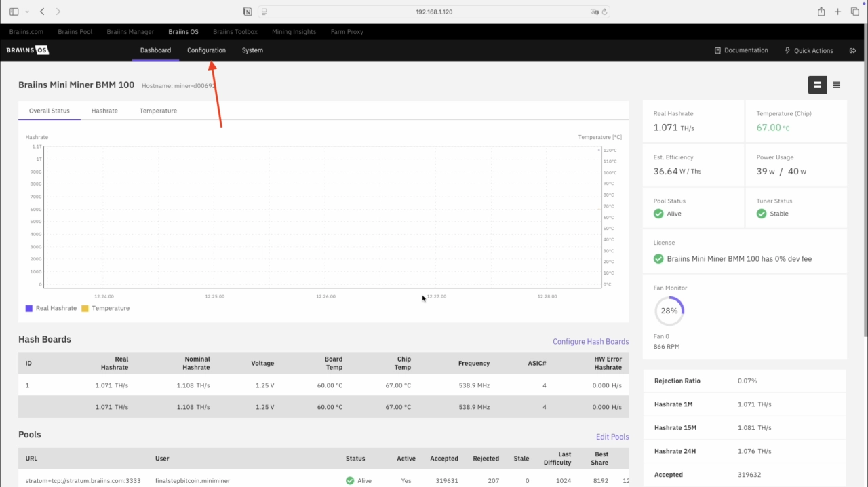The image size is (868, 487).
Task: Focus the address bar showing 192.168.1.120
Action: pyautogui.click(x=434, y=12)
